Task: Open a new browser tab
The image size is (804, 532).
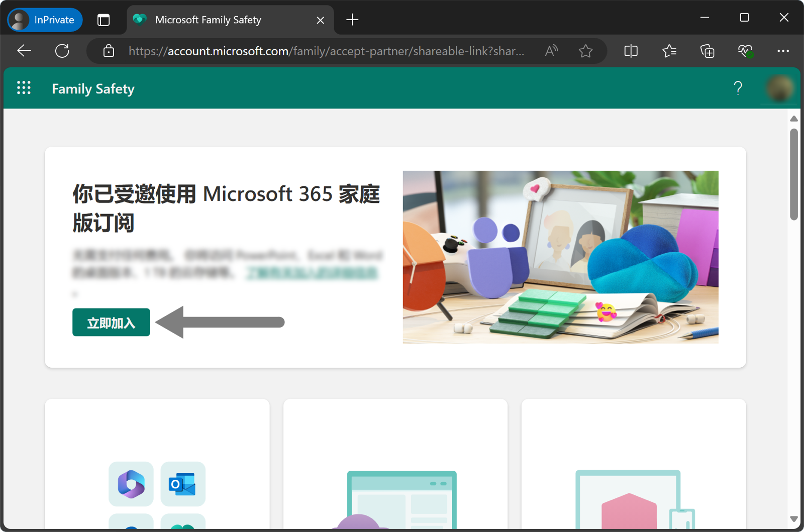Action: pos(352,20)
